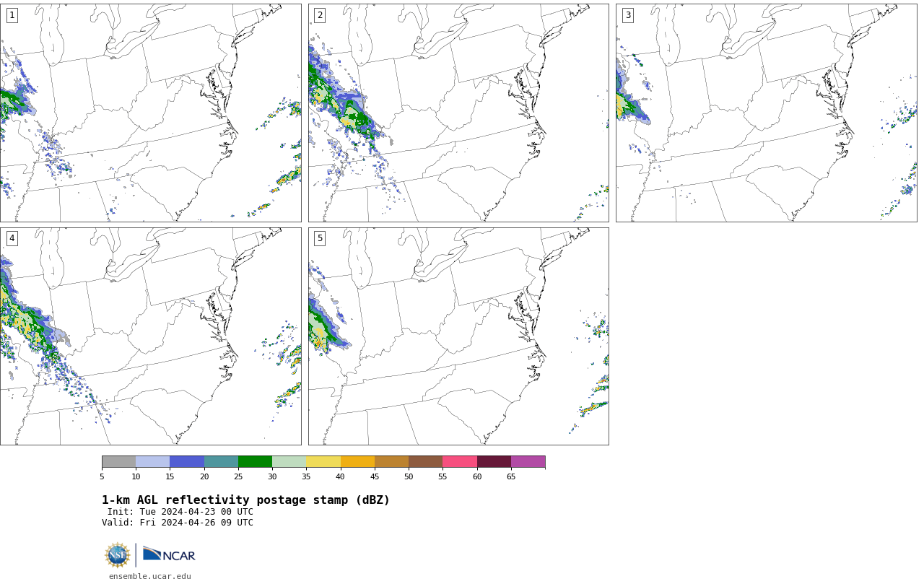The height and width of the screenshot is (584, 924).
Task: Click the Init: Tue 2024-04-23 00 UTC text
Action: [180, 512]
